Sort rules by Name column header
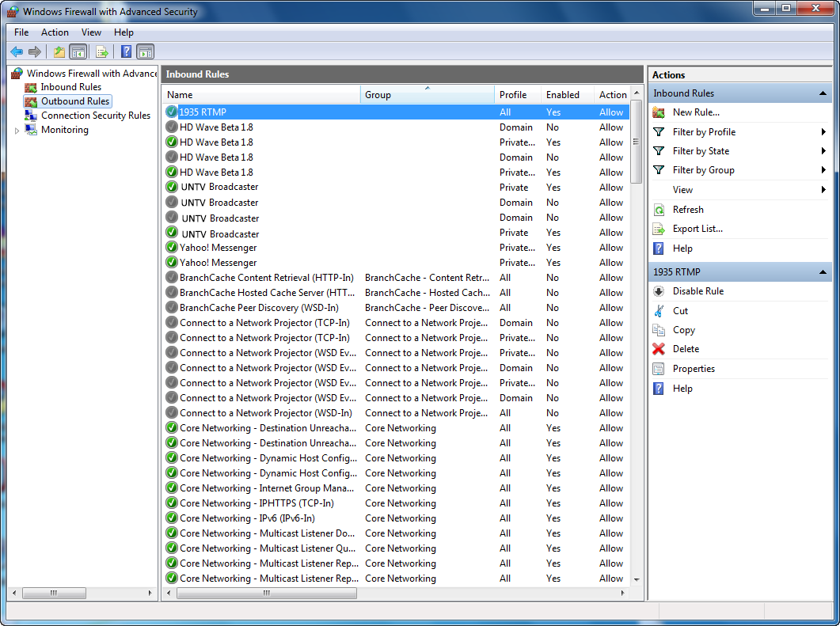840x626 pixels. pyautogui.click(x=261, y=95)
